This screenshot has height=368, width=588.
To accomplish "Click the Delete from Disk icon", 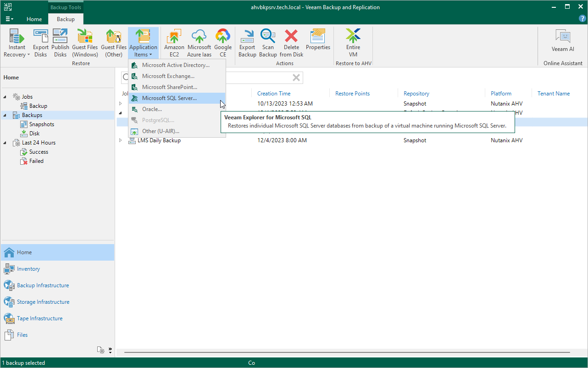I will 291,43.
